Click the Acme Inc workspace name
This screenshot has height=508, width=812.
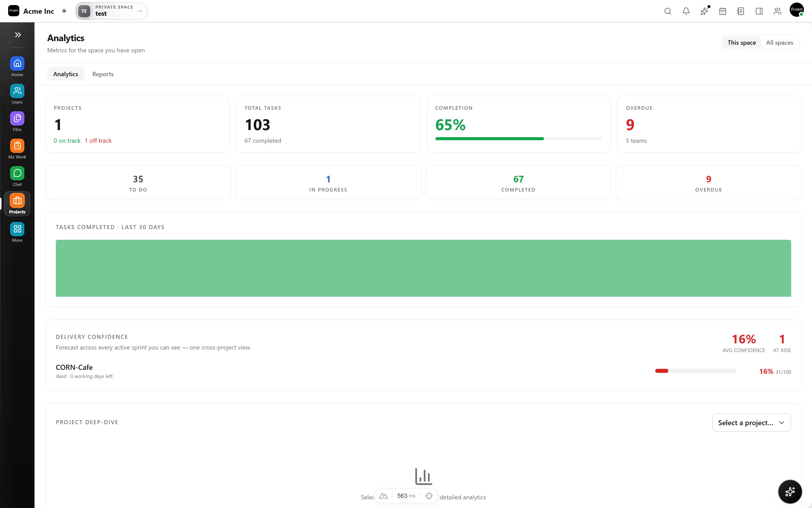pyautogui.click(x=39, y=11)
